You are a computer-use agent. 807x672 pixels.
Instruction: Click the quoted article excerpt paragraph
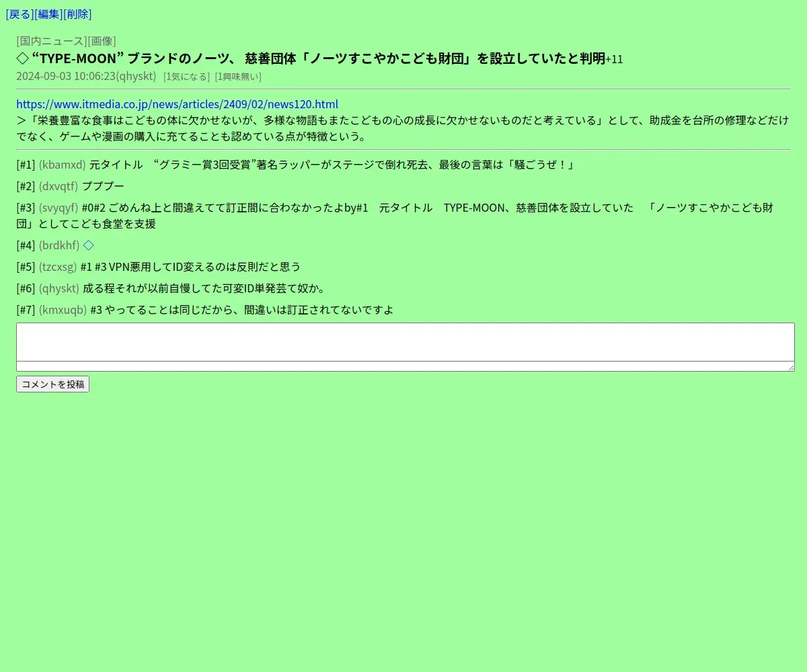click(403, 128)
